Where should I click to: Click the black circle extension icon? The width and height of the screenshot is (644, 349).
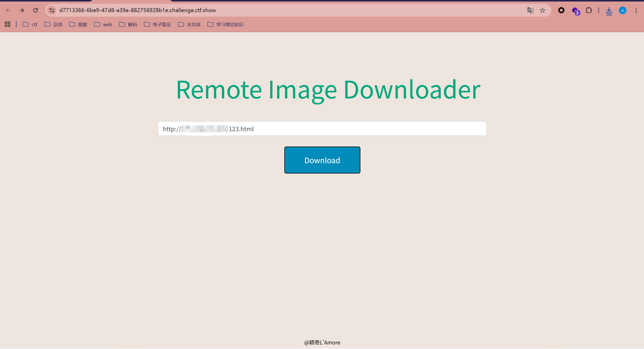click(x=561, y=10)
